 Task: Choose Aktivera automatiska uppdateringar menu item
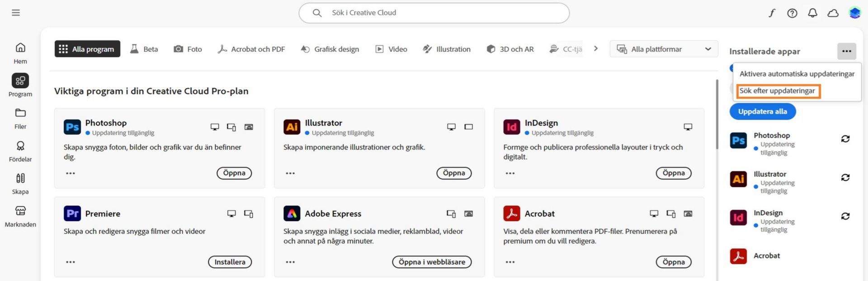(797, 74)
